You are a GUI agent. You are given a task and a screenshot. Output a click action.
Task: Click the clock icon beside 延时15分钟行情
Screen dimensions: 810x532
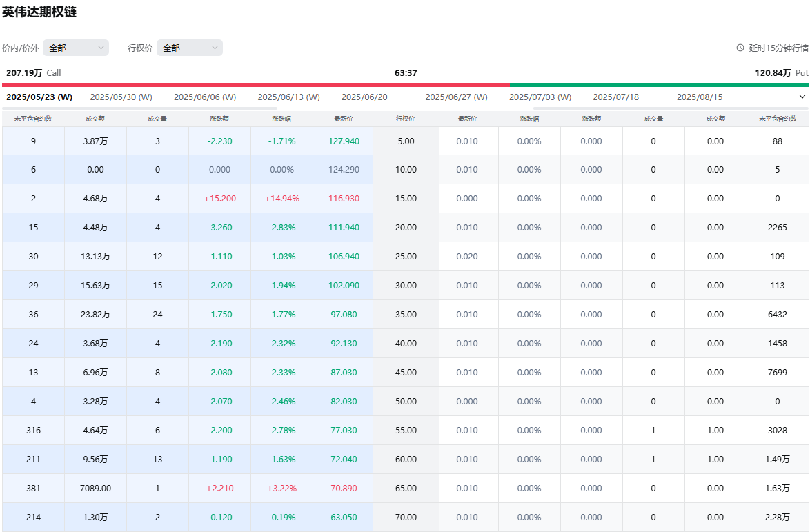tap(740, 48)
